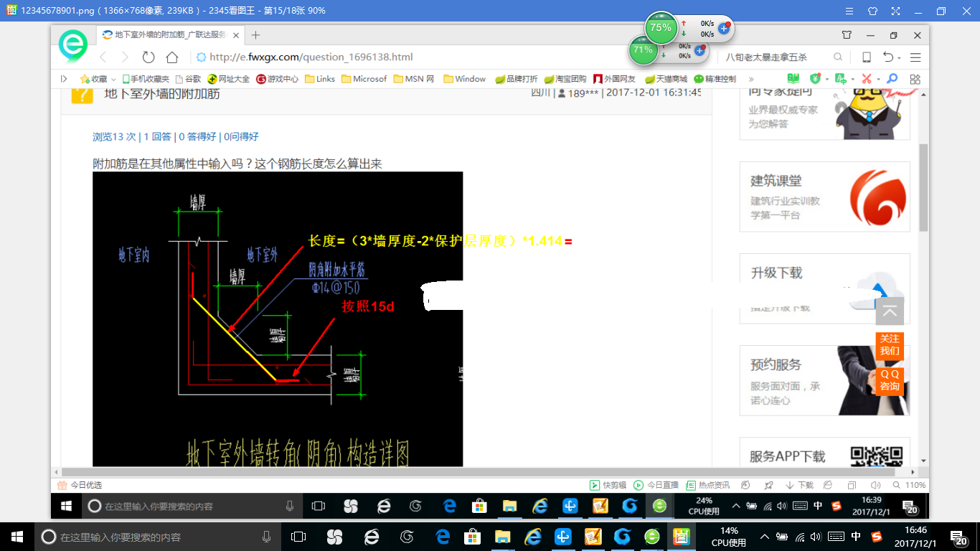Select the 地下室外墙的附加筋 browser tab
980x551 pixels.
169,34
